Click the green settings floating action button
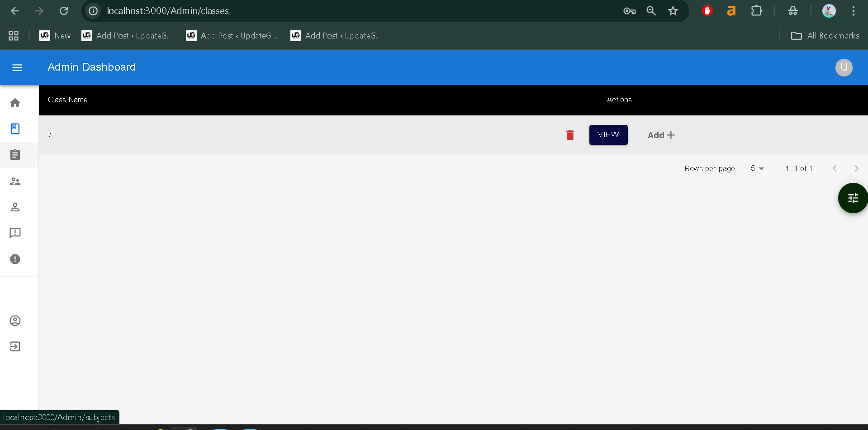 [x=853, y=198]
